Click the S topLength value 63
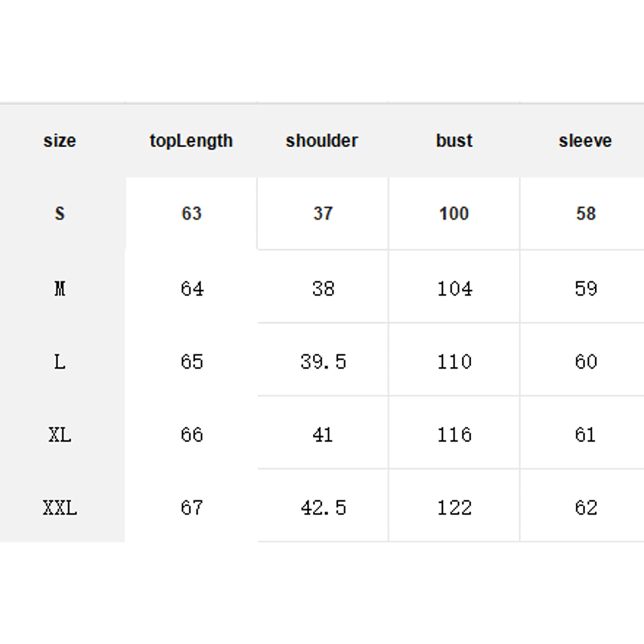The height and width of the screenshot is (644, 644). (x=192, y=213)
